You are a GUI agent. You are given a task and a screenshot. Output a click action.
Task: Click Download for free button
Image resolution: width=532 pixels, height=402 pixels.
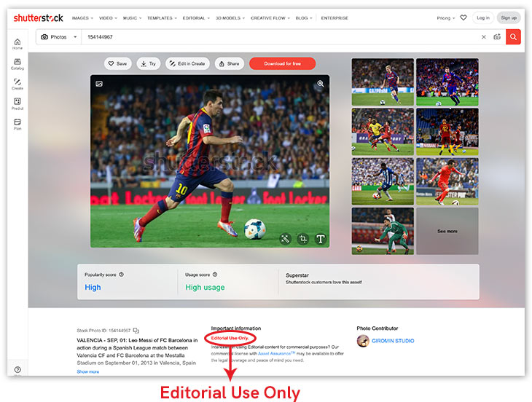[x=282, y=64]
